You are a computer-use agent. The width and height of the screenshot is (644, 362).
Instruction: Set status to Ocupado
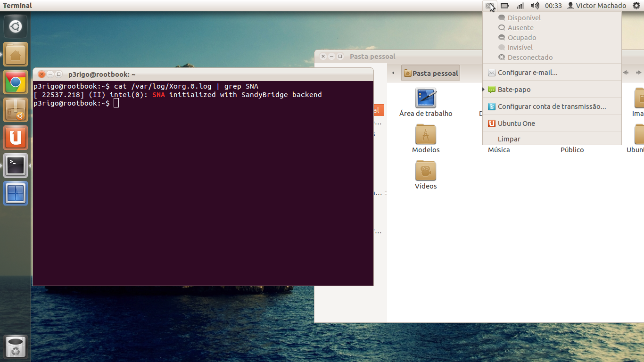pyautogui.click(x=521, y=38)
